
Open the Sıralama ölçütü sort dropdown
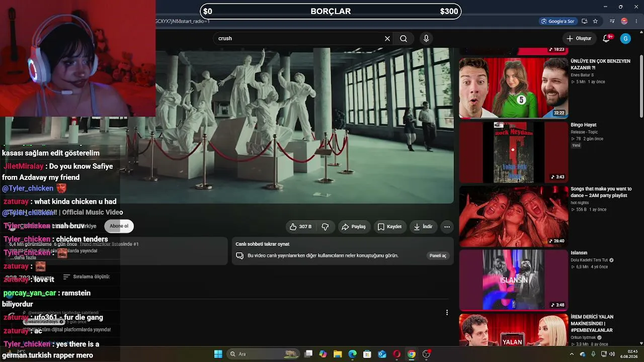86,277
